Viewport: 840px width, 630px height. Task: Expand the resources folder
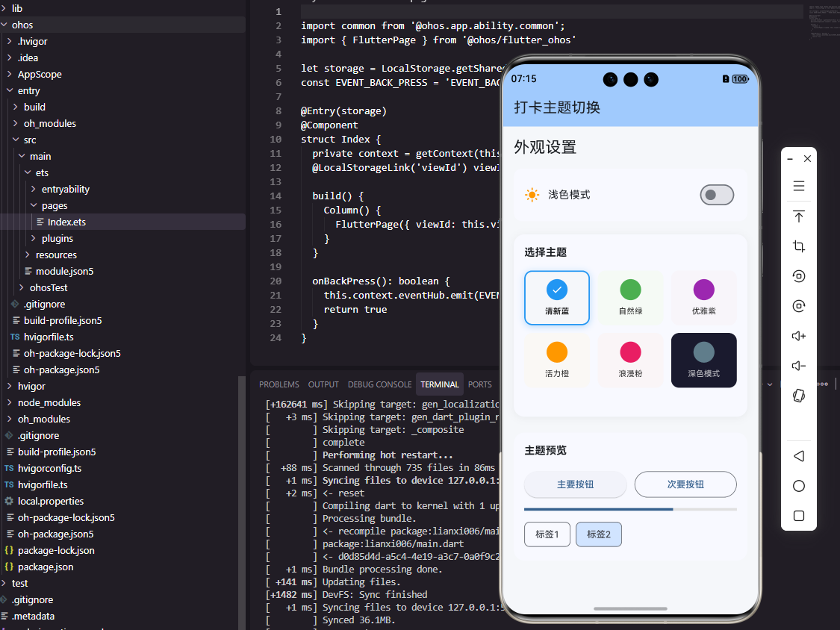coord(56,255)
